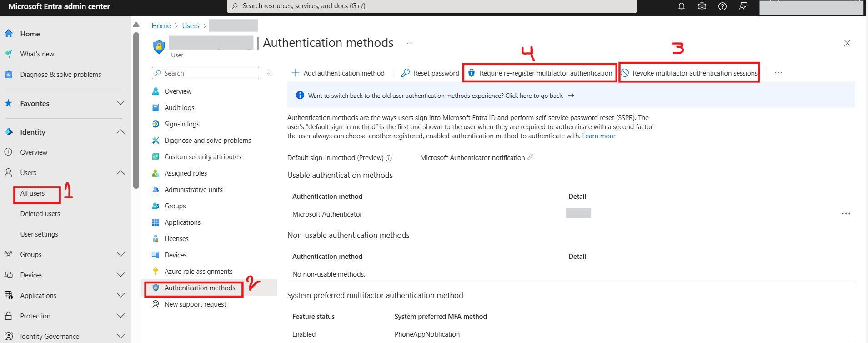
Task: Expand the Devices section chevron in sidebar
Action: 120,275
